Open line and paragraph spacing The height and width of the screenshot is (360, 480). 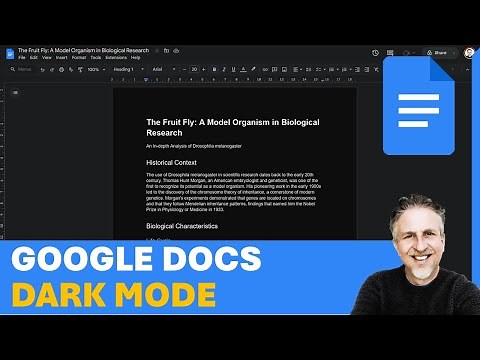[x=308, y=69]
